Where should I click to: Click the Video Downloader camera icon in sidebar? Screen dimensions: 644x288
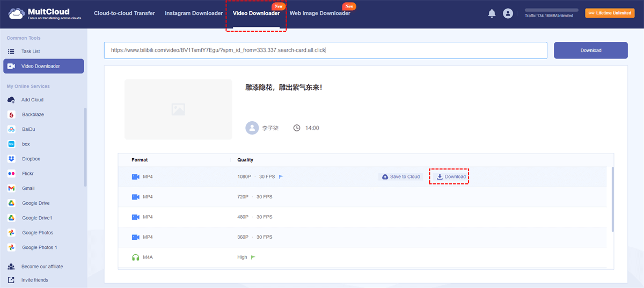pos(11,67)
